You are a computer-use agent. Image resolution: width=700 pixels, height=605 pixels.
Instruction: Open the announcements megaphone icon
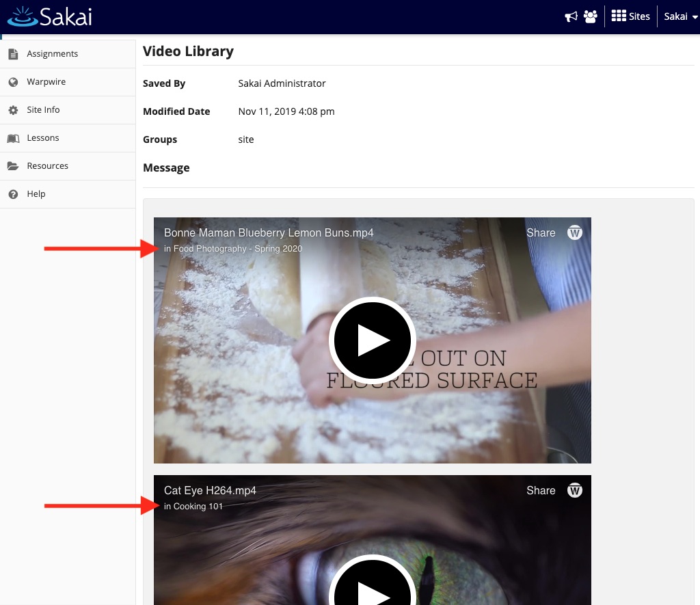pyautogui.click(x=571, y=16)
